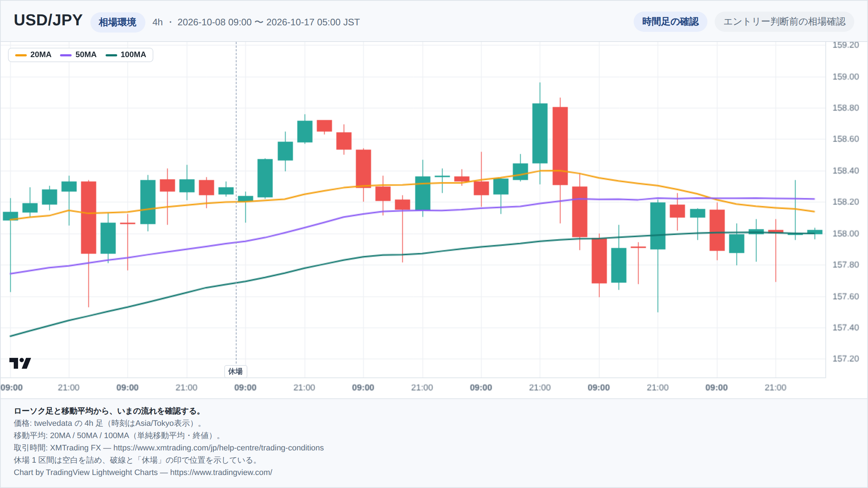Click the tallest green candle near 158.80
Viewport: 868px width, 488px height.
point(540,133)
